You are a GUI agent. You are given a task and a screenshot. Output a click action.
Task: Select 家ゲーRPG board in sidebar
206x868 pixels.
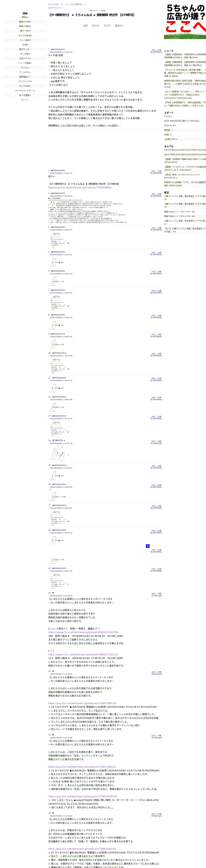(25, 31)
